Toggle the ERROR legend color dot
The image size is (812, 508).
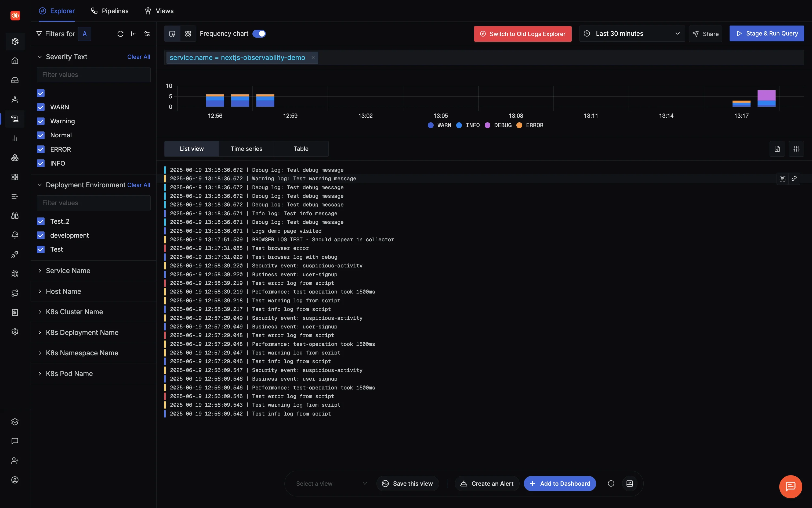coord(519,125)
